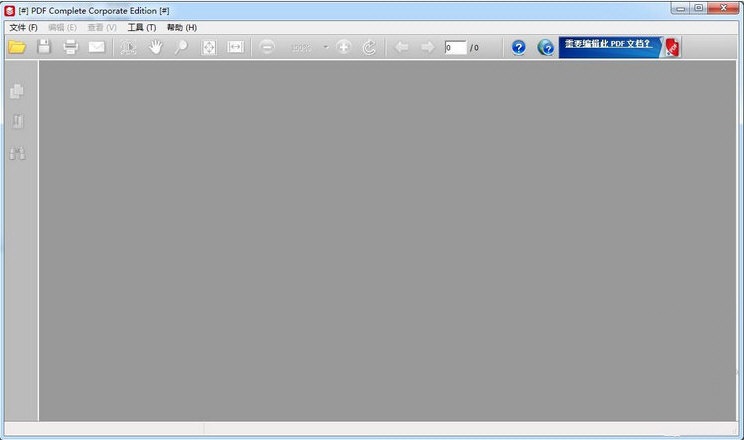Open the 查看 (V) menu
The width and height of the screenshot is (744, 440).
[x=102, y=28]
